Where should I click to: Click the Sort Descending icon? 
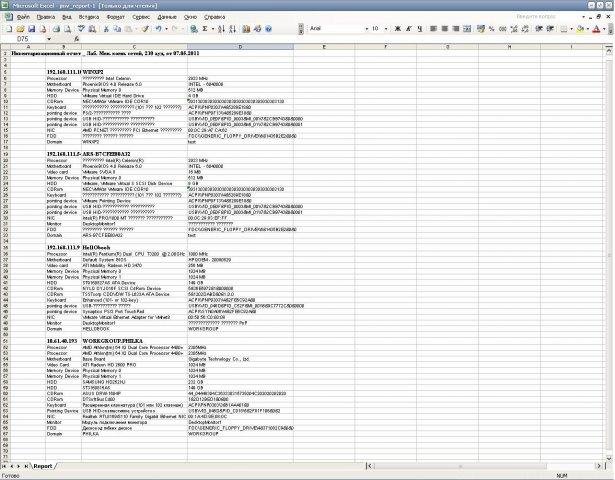click(x=233, y=29)
